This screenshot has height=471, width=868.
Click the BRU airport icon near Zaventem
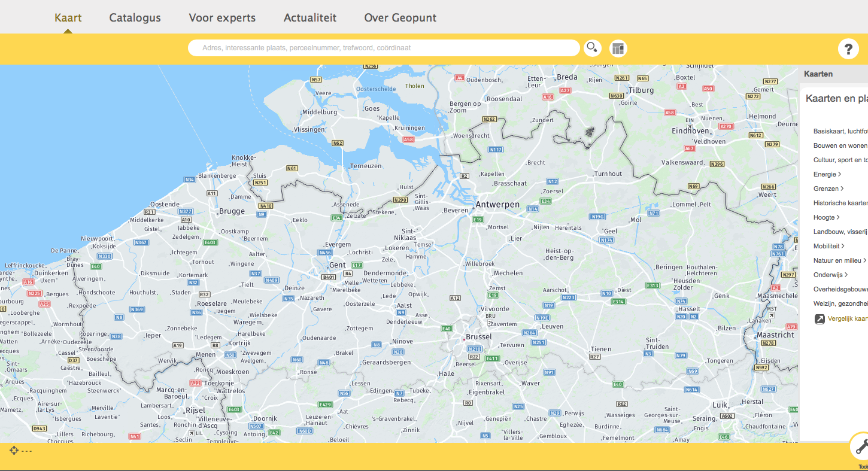pos(491,322)
